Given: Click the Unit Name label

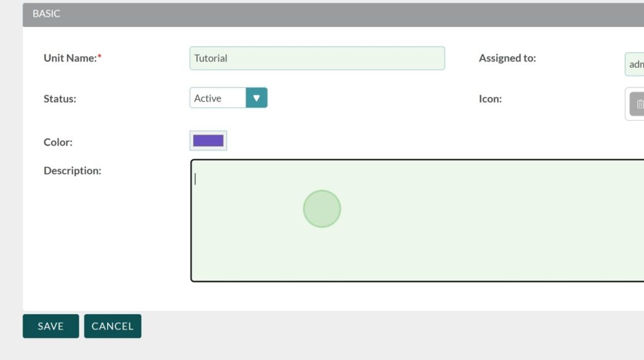Looking at the screenshot, I should 70,58.
